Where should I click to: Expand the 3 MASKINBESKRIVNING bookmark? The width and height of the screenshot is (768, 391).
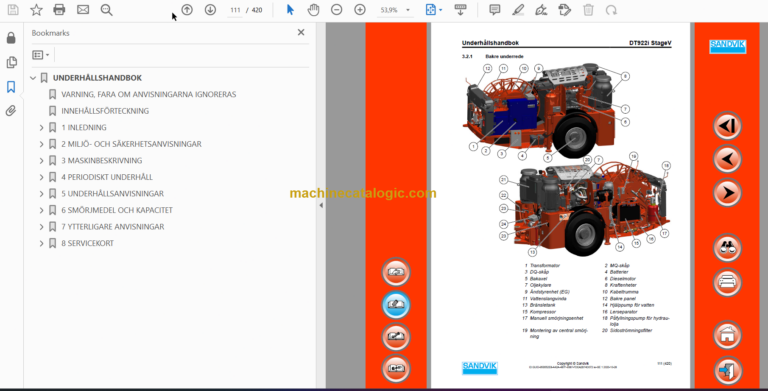(x=42, y=161)
